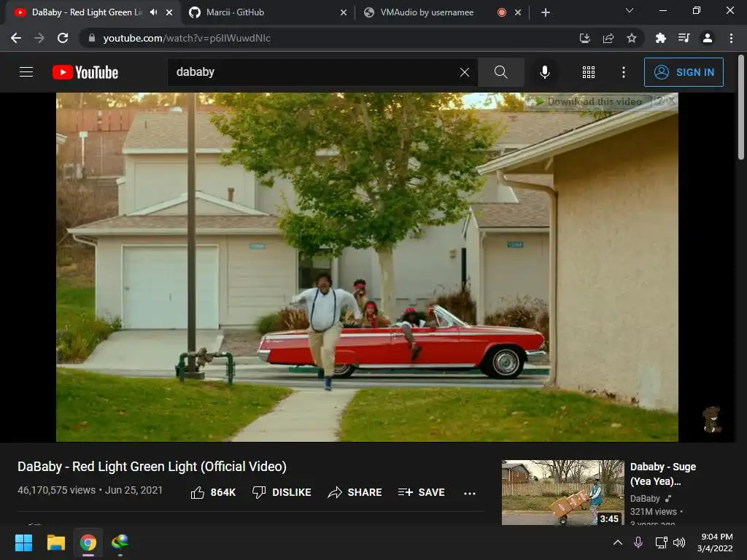Open media controls icon in toolbar
This screenshot has height=560, width=747.
[684, 38]
